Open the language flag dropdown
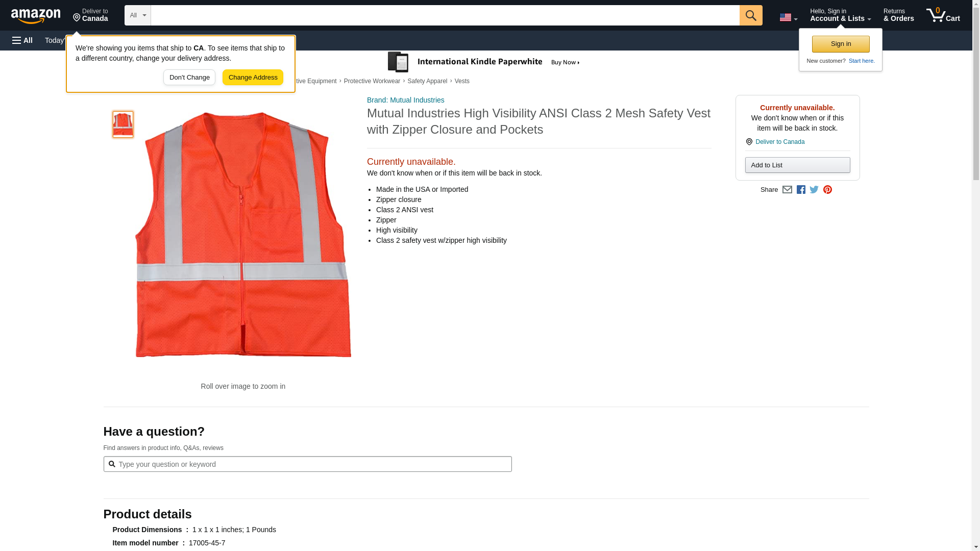 788,17
